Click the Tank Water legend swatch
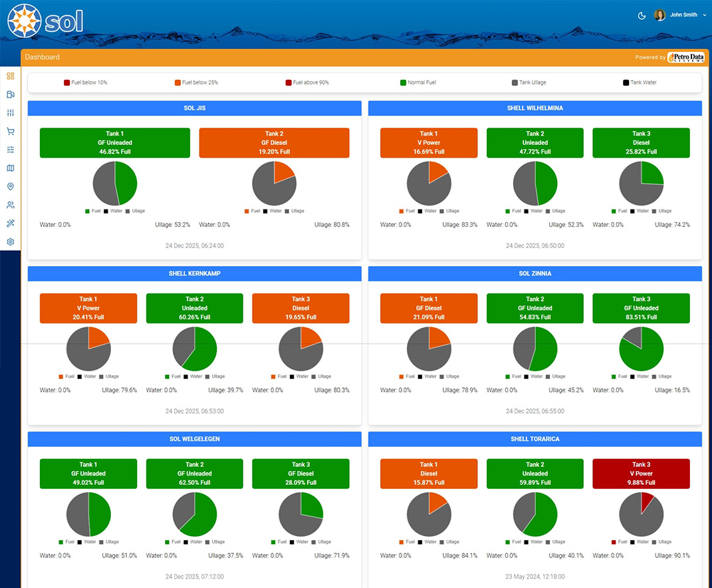Viewport: 712px width, 588px height. [x=626, y=82]
